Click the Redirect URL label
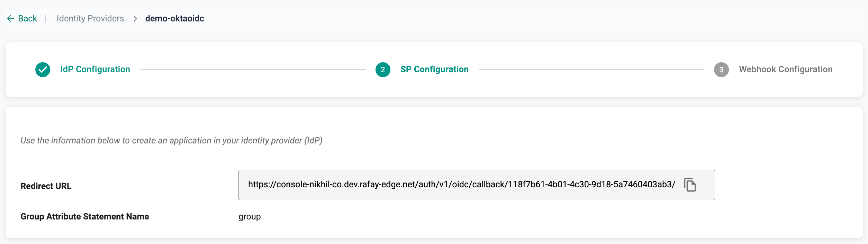868x244 pixels. [46, 186]
